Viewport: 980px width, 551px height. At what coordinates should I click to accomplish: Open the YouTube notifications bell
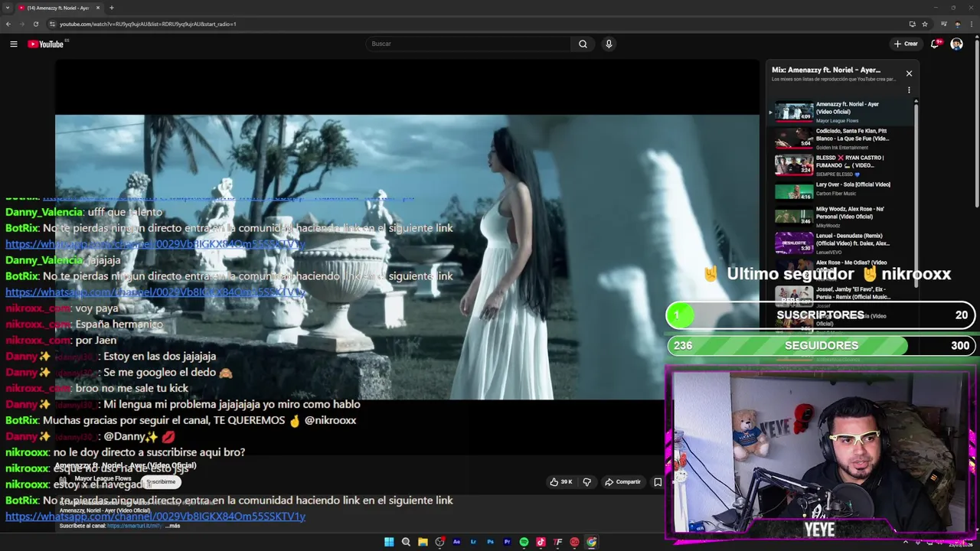pos(935,44)
